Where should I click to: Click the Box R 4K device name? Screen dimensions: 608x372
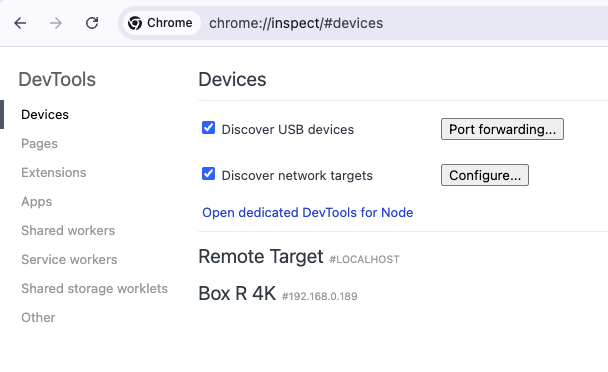[237, 293]
